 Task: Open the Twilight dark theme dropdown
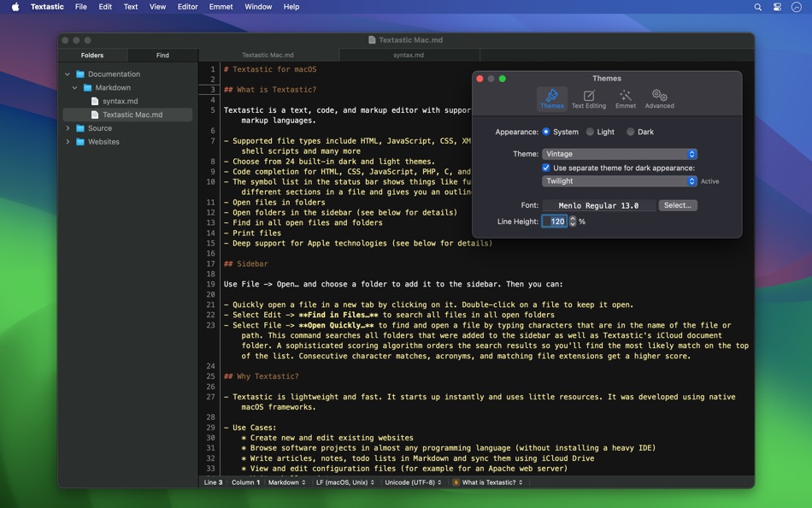[620, 181]
